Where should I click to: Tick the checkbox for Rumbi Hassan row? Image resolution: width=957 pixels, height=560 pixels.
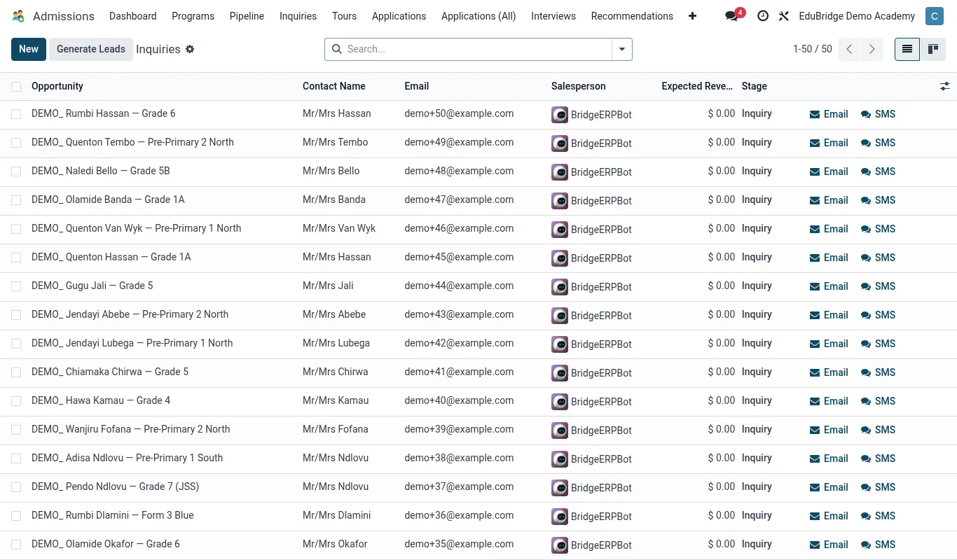(x=16, y=113)
